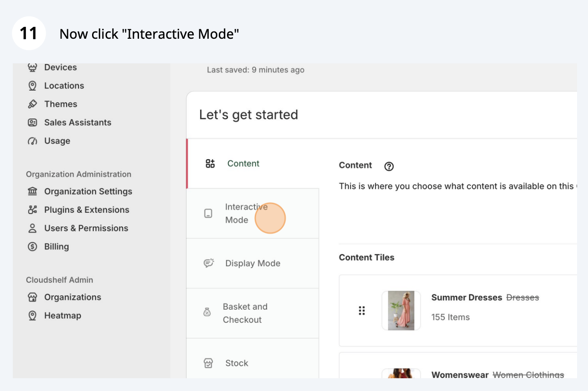
Task: Open the Basket and Checkout tab
Action: tap(253, 313)
